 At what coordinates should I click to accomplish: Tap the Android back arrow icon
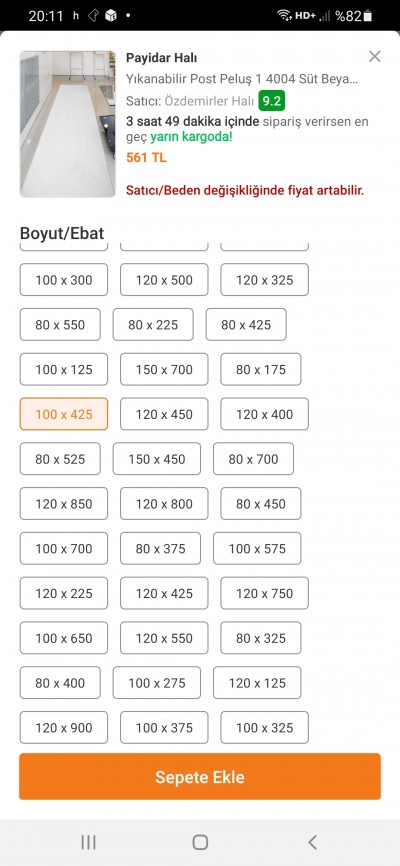312,842
